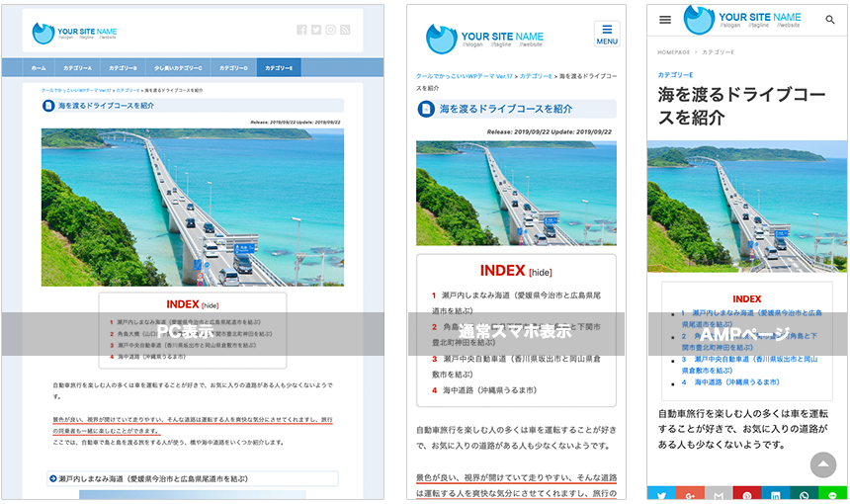Screen dimensions: 850x504
Task: Share via WhatsApp in AMP page footer
Action: 804,494
